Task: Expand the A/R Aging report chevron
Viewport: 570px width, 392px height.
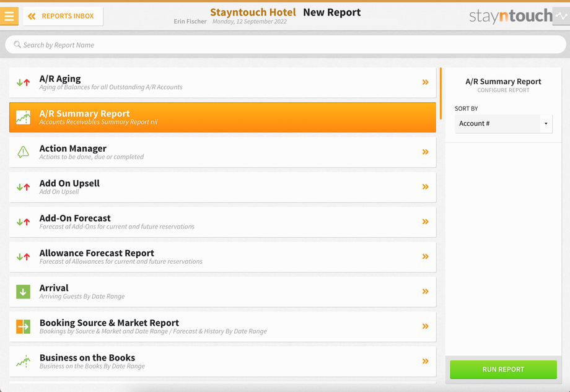Action: tap(425, 82)
